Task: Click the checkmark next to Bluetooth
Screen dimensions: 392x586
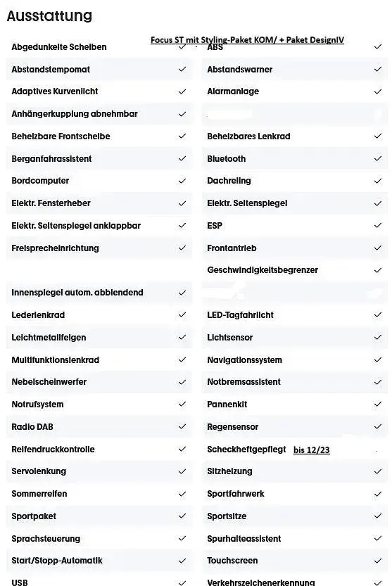Action: [378, 158]
